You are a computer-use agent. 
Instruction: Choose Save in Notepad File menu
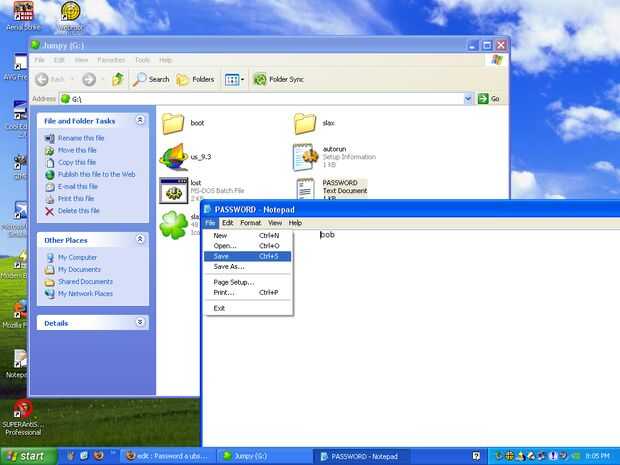(x=248, y=256)
